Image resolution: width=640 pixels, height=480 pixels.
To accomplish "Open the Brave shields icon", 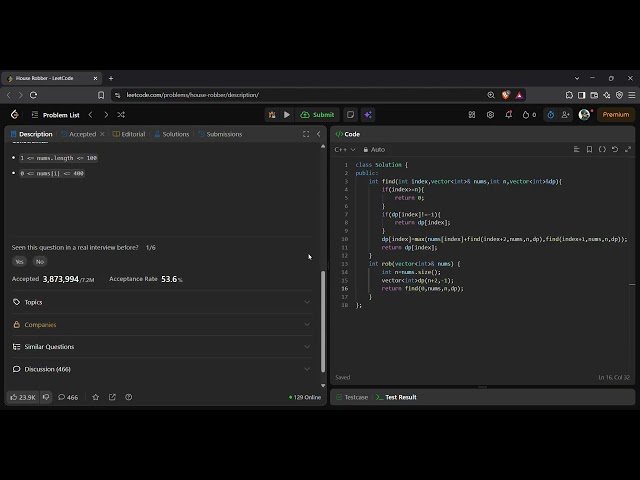I will click(x=506, y=95).
